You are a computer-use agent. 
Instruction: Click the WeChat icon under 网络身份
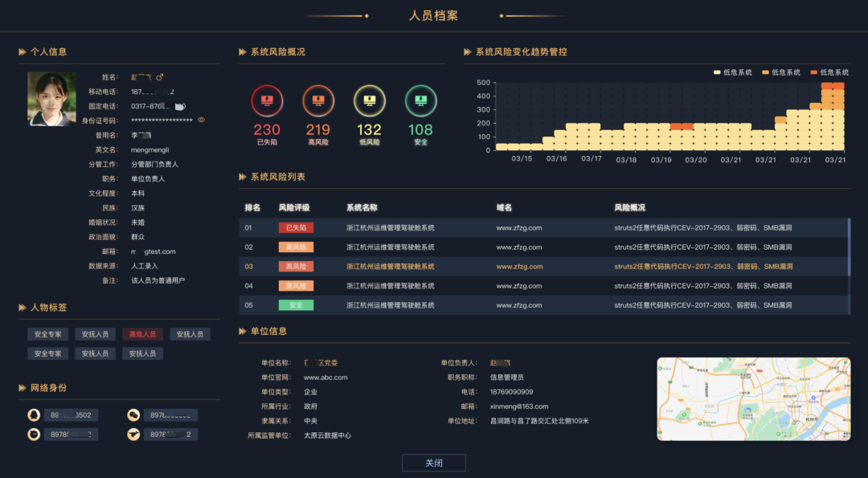pos(133,415)
